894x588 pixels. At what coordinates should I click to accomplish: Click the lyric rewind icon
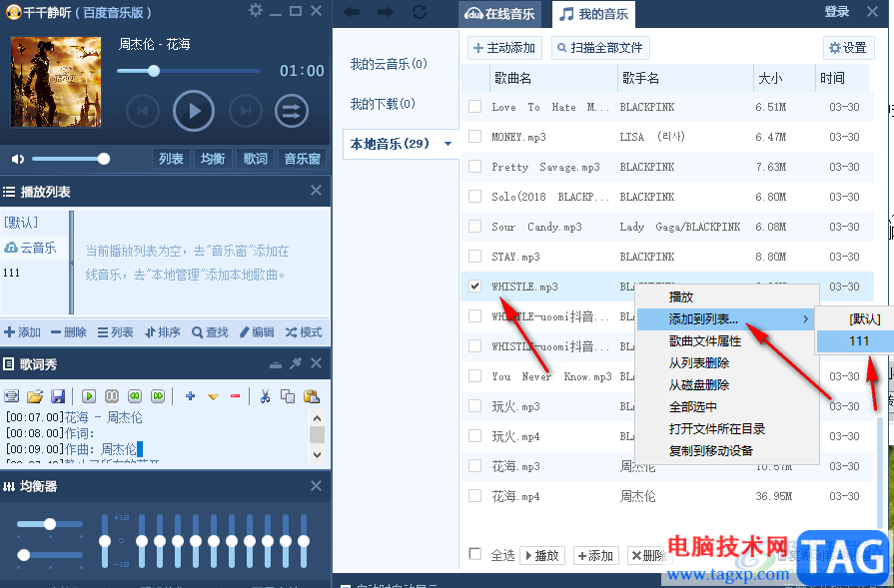pyautogui.click(x=135, y=396)
